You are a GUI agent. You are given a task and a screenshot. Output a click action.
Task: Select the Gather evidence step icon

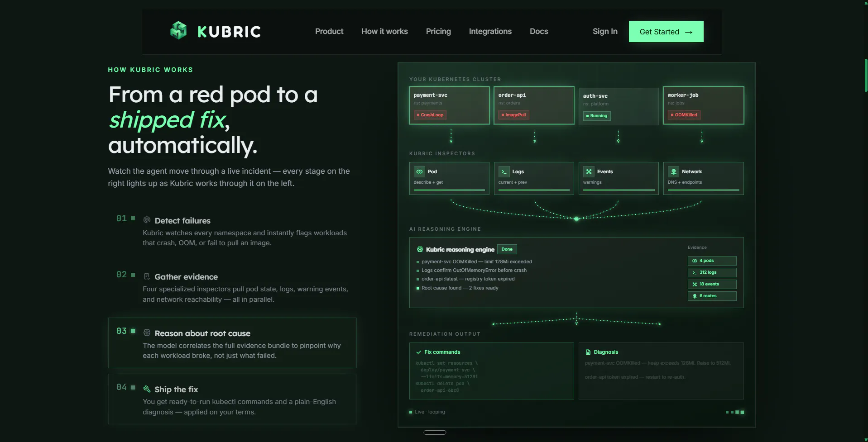click(x=147, y=276)
